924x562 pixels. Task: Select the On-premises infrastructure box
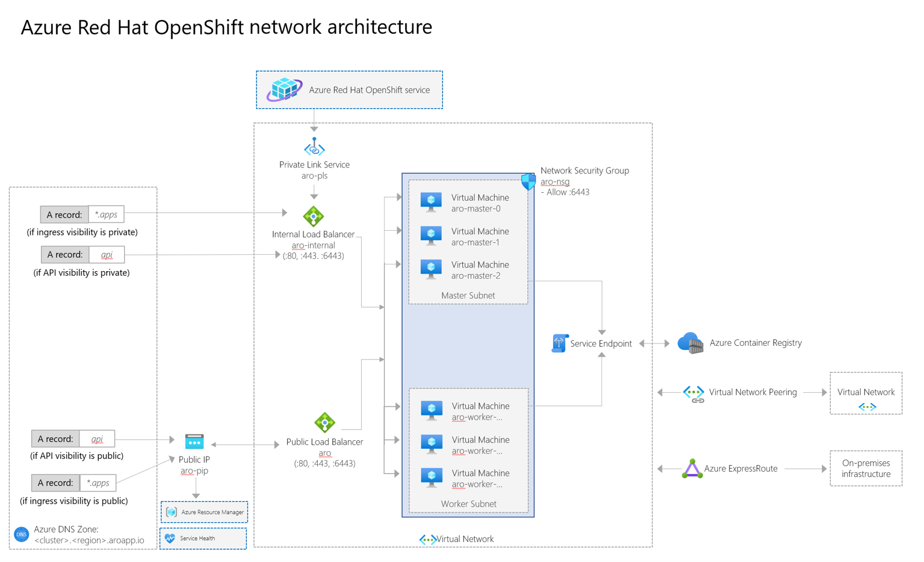tap(866, 469)
